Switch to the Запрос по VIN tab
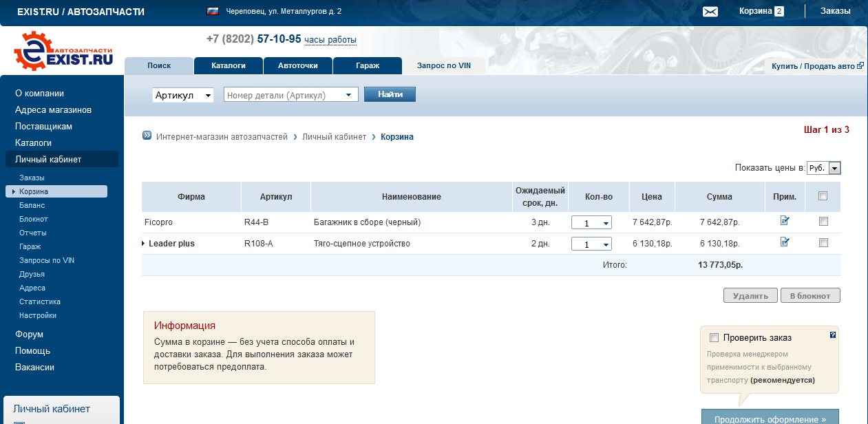This screenshot has height=424, width=868. click(x=444, y=66)
